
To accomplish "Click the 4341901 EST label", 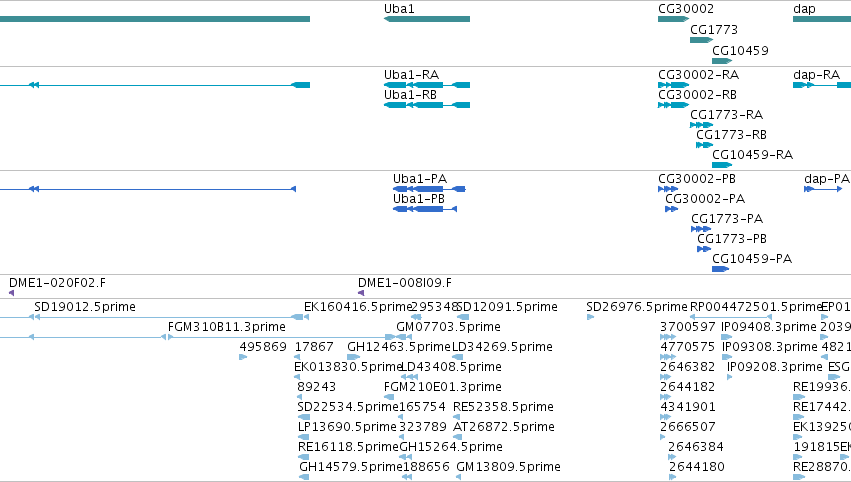I will pos(688,407).
